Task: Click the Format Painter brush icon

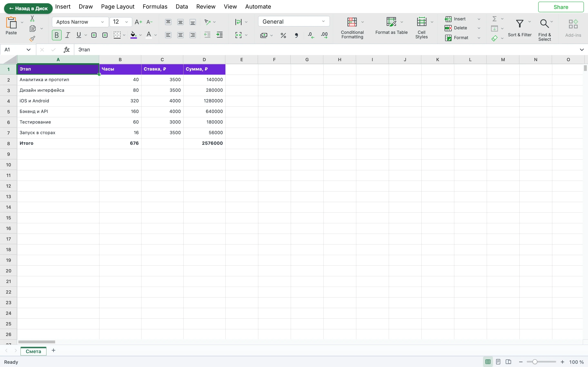Action: (32, 39)
